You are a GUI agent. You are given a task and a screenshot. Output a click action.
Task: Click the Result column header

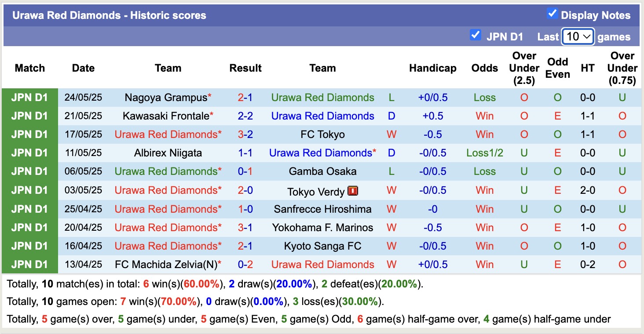245,68
